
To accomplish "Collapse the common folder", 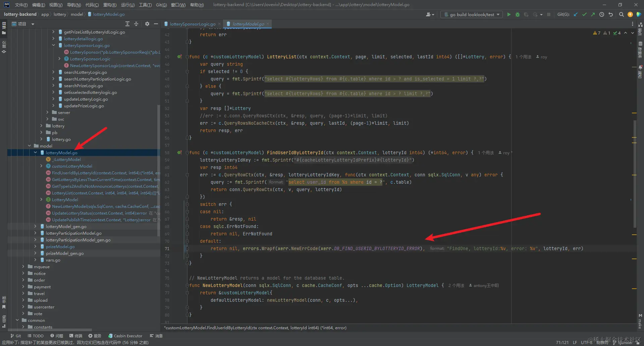I will (17, 320).
